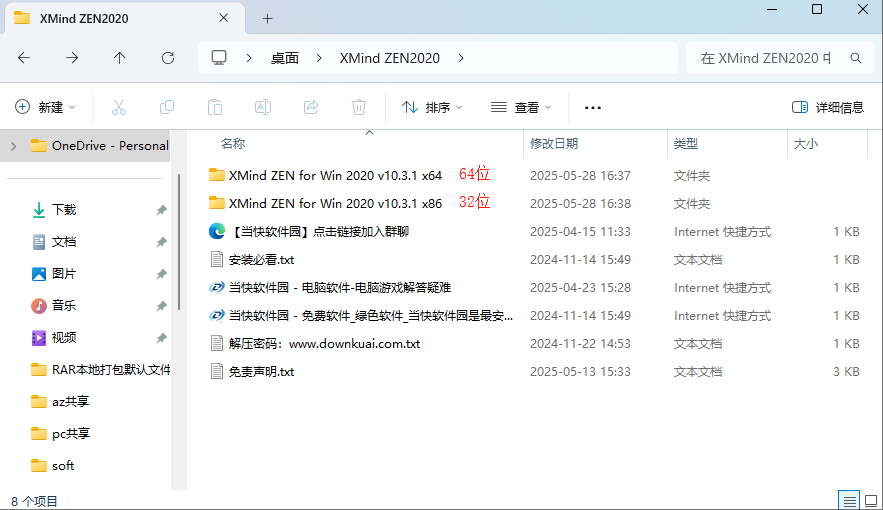Expand the chevron after the PC icon
The image size is (883, 510).
[249, 58]
